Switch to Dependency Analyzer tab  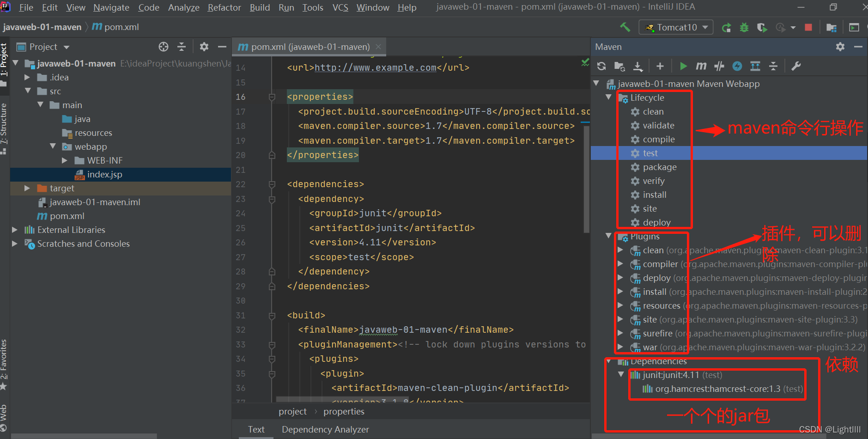(x=325, y=429)
